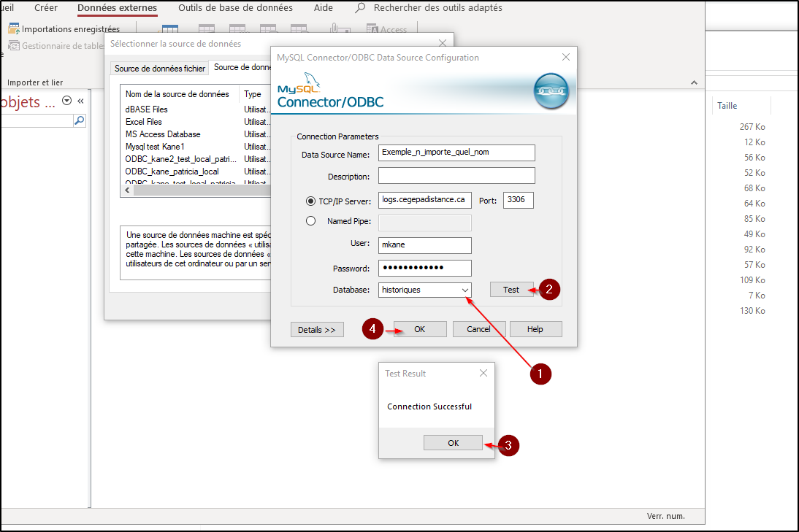Open the navigation pane objects dropdown arrow
This screenshot has width=799, height=532.
click(67, 101)
